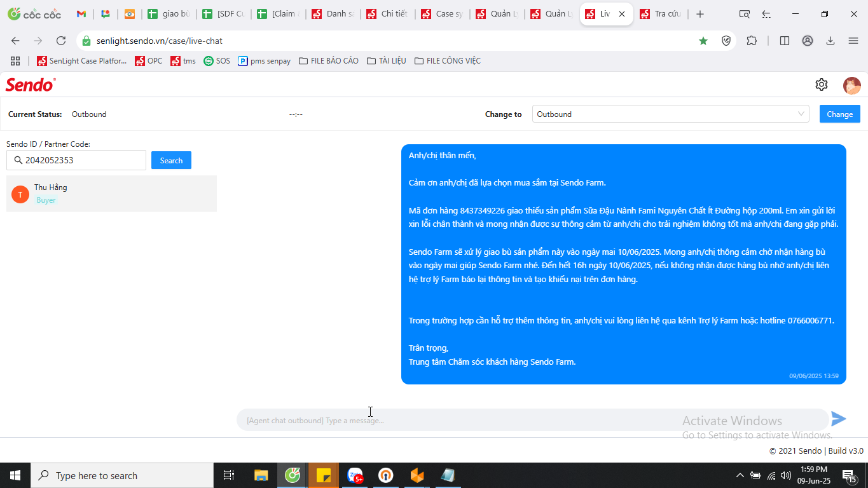Open the user avatar in Sendo header

[851, 85]
